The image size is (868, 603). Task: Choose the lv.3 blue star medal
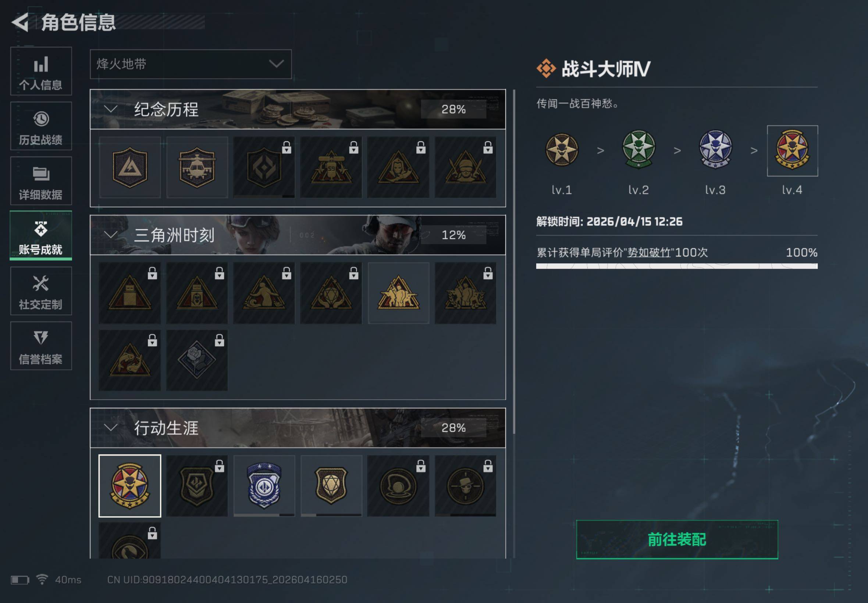715,150
